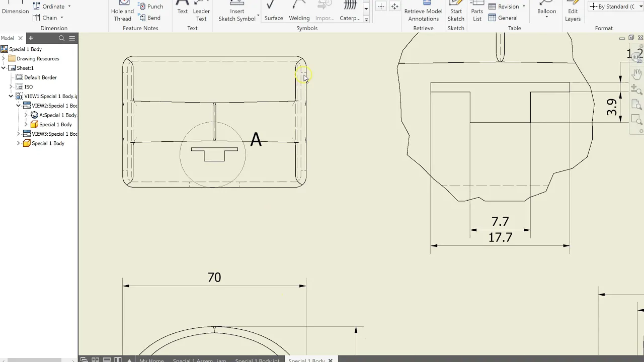The image size is (644, 362).
Task: Open the browser panel menu icon
Action: (72, 38)
